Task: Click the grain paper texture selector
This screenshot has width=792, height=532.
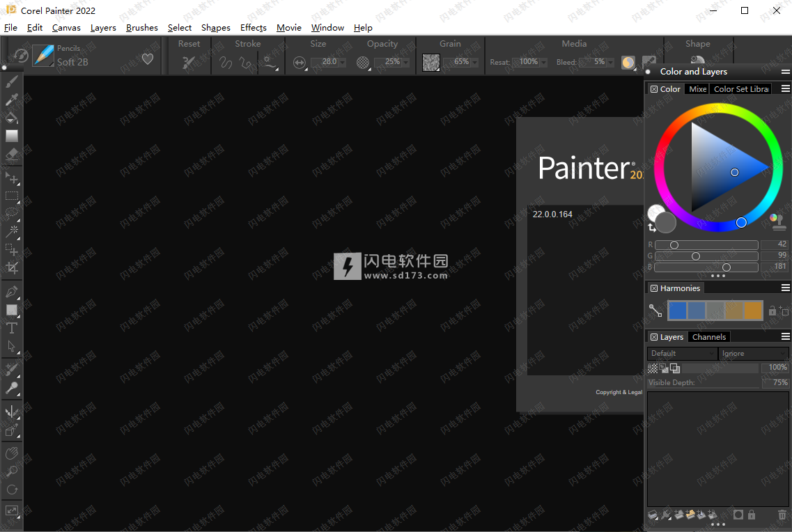Action: tap(431, 63)
